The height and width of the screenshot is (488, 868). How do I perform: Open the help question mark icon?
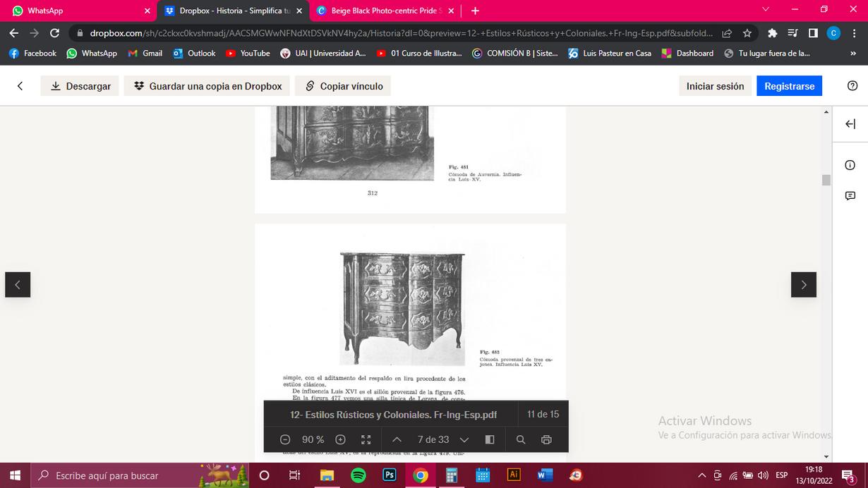click(852, 86)
